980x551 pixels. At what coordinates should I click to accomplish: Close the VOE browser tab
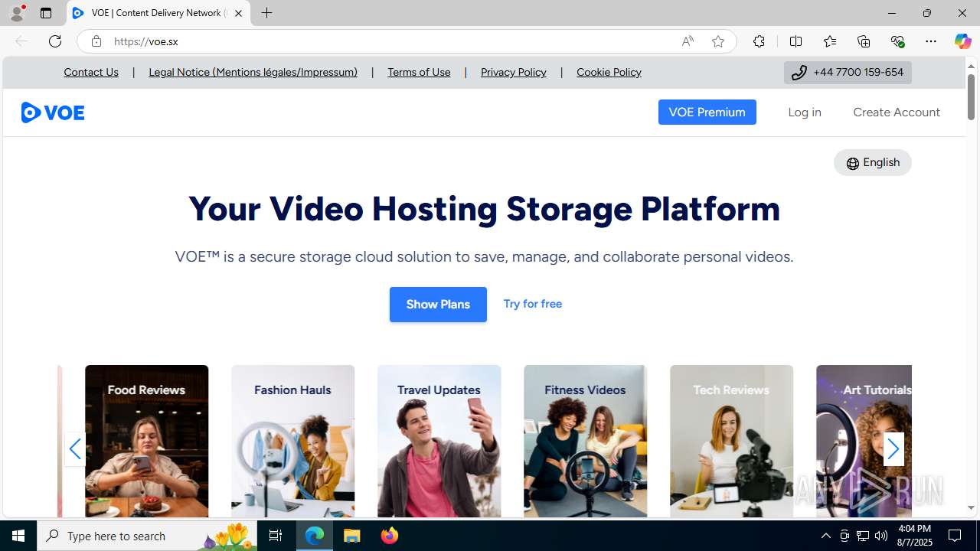pos(238,13)
